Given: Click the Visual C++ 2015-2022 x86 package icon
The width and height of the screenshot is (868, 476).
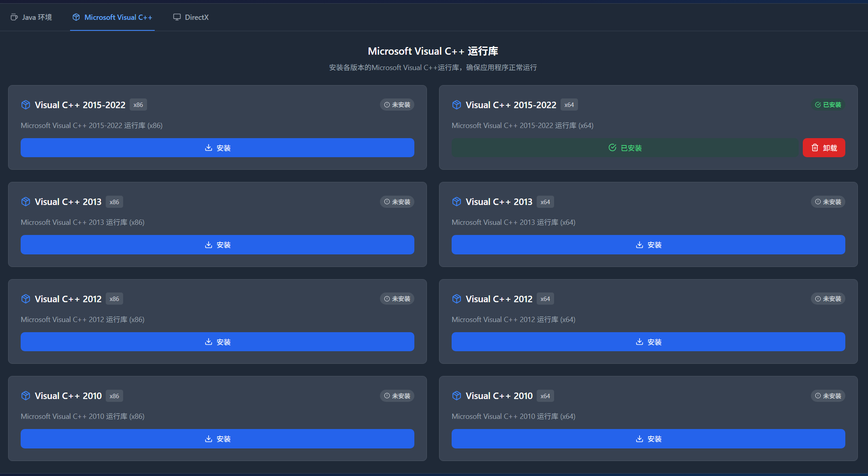Looking at the screenshot, I should [x=26, y=105].
